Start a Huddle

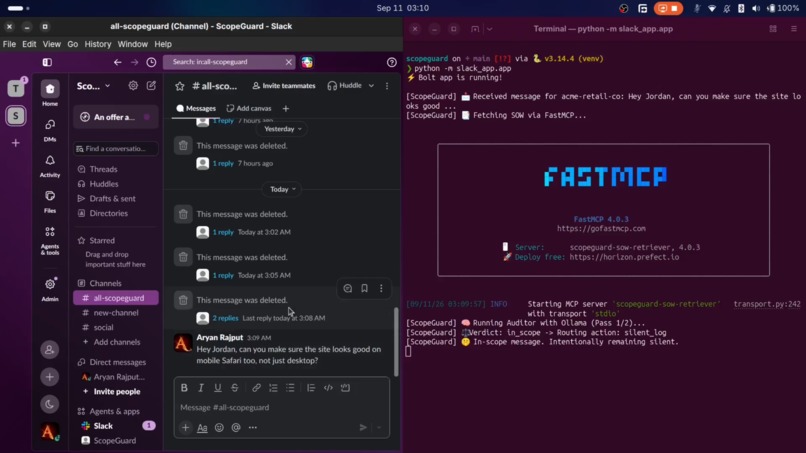345,86
